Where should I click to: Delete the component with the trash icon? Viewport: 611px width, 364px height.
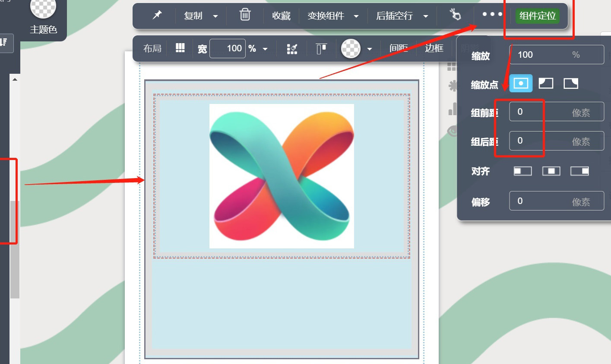245,15
